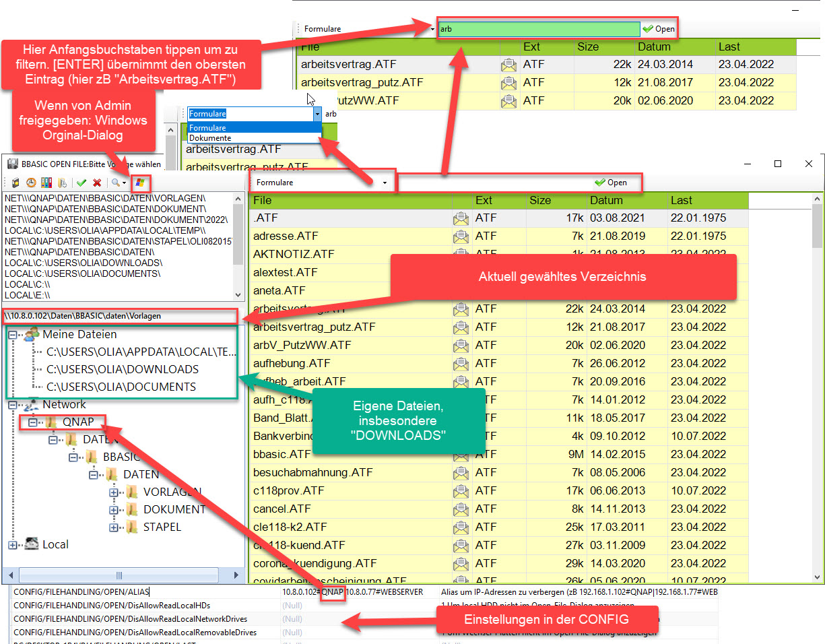Collapse the QNAP tree node

pos(33,422)
